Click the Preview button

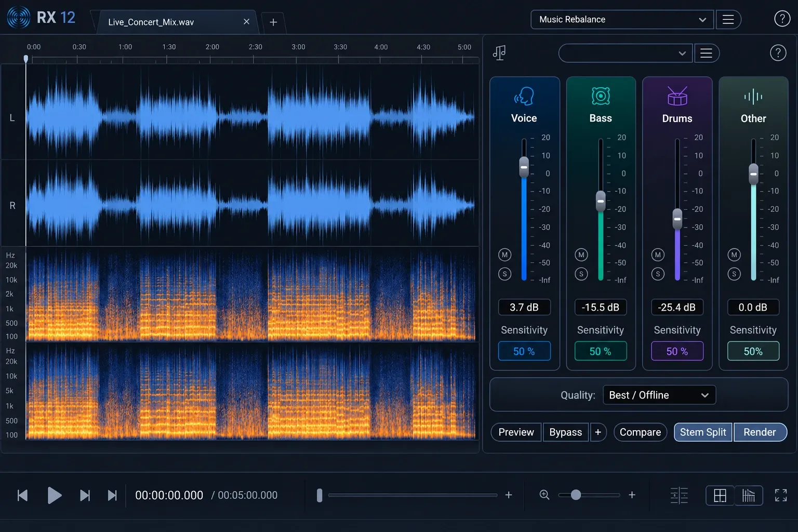tap(516, 432)
